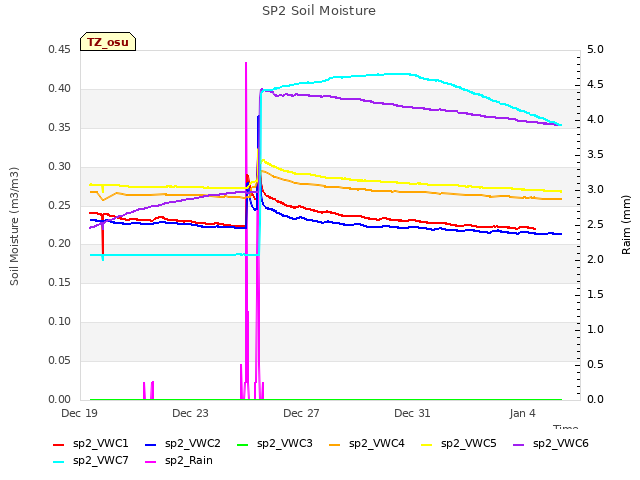
Task: Select the sp2_VWC3 legend label
Action: click(284, 444)
